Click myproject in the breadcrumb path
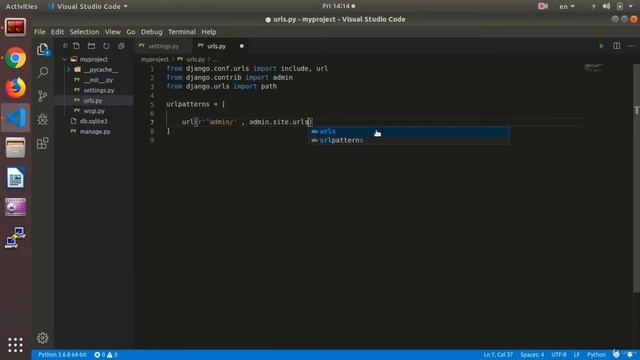640x360 pixels. 155,60
